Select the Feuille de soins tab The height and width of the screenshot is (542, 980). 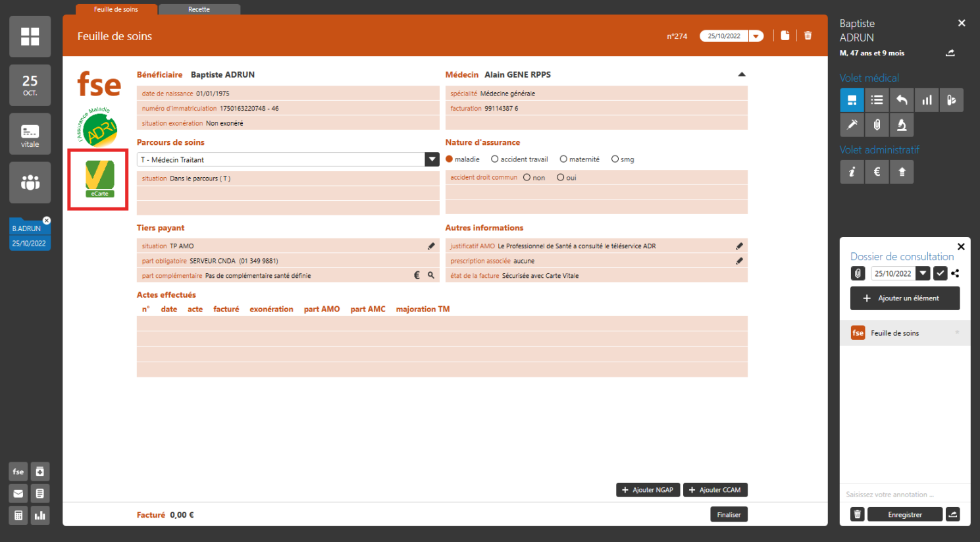coord(116,9)
